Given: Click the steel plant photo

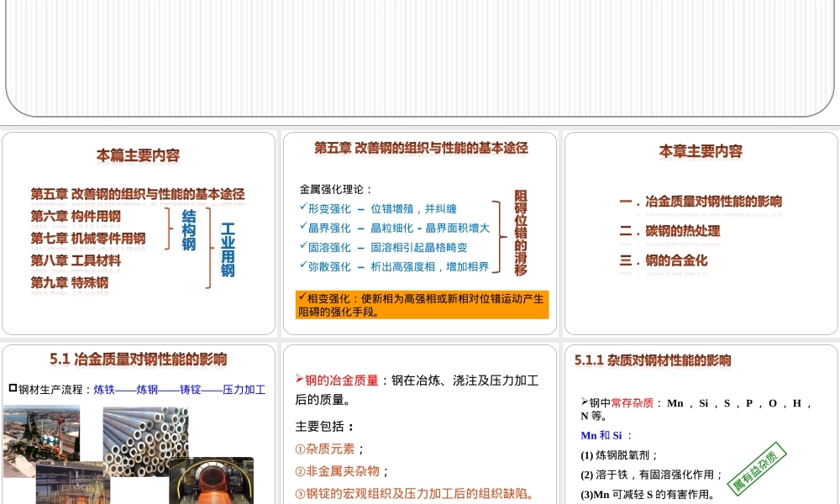Looking at the screenshot, I should pos(41,440).
